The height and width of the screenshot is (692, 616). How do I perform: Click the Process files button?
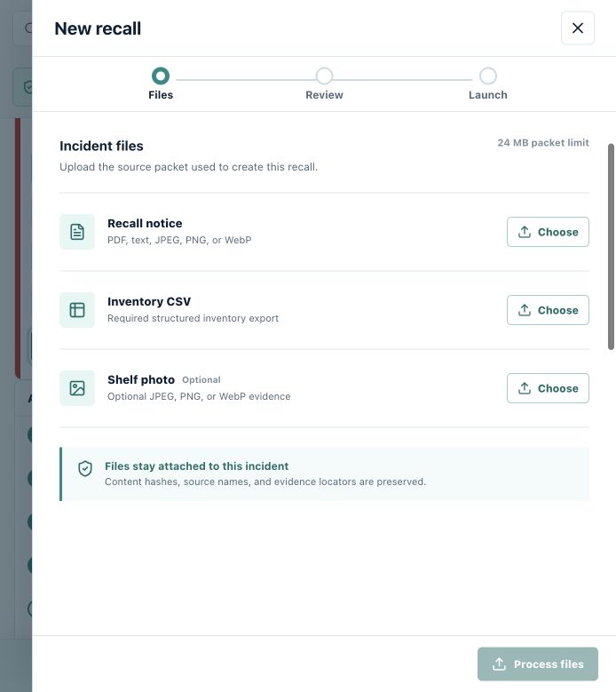pos(538,664)
